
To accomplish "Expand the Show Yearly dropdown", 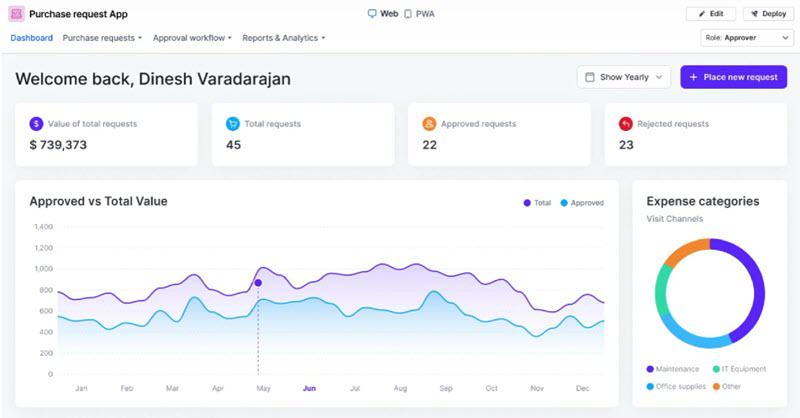I will click(624, 77).
